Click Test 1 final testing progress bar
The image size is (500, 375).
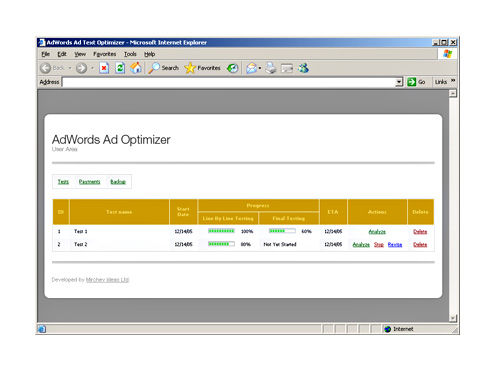click(282, 231)
